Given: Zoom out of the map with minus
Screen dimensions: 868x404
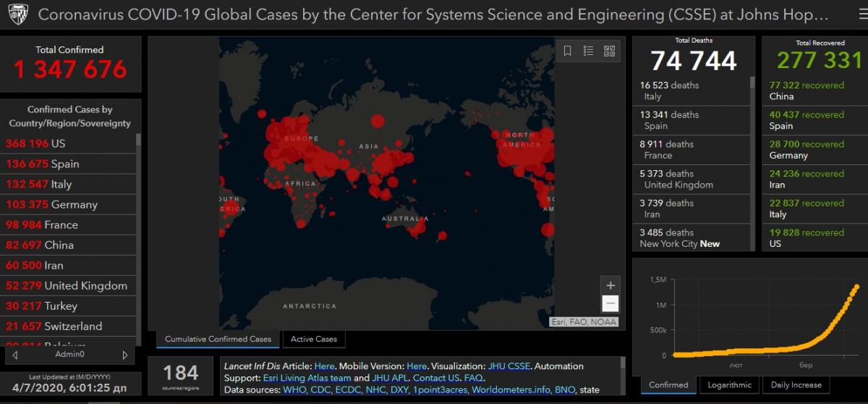Looking at the screenshot, I should 610,303.
